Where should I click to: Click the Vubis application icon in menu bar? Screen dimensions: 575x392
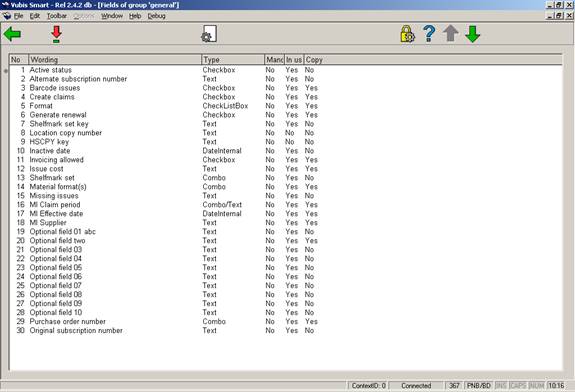point(7,16)
